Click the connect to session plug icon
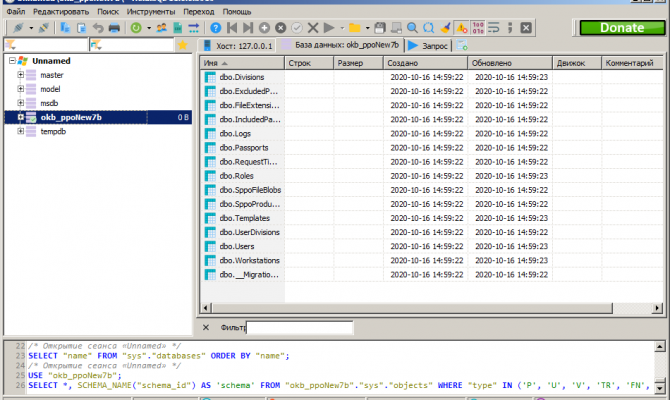670x400 pixels. [18, 28]
